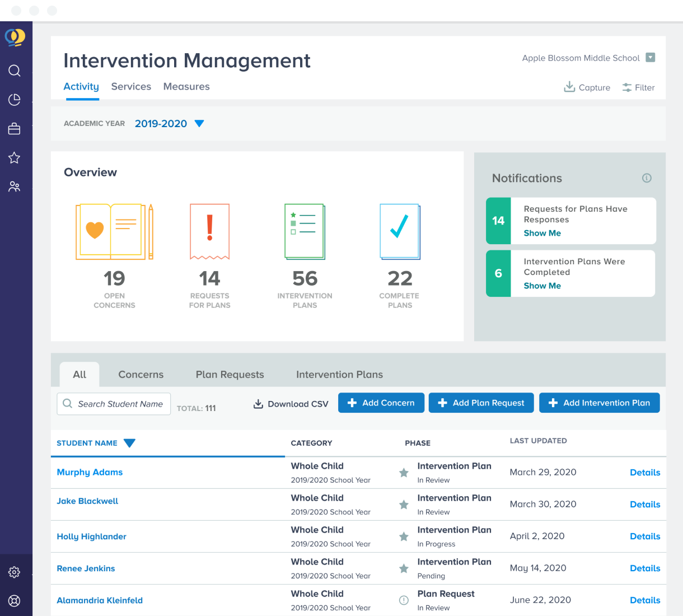This screenshot has height=616, width=683.
Task: Open Details for Jake Blackwell
Action: 645,505
